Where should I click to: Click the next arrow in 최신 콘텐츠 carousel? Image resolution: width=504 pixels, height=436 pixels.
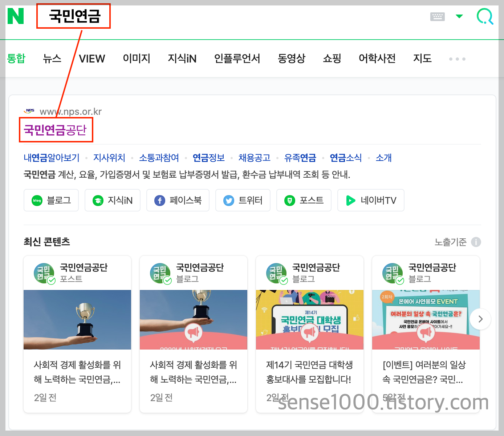click(x=480, y=319)
